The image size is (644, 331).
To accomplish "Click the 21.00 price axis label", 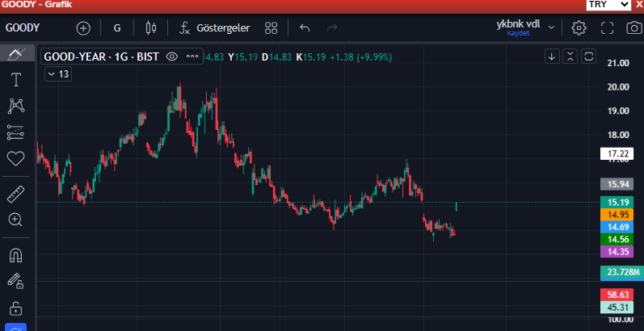I will pyautogui.click(x=618, y=63).
